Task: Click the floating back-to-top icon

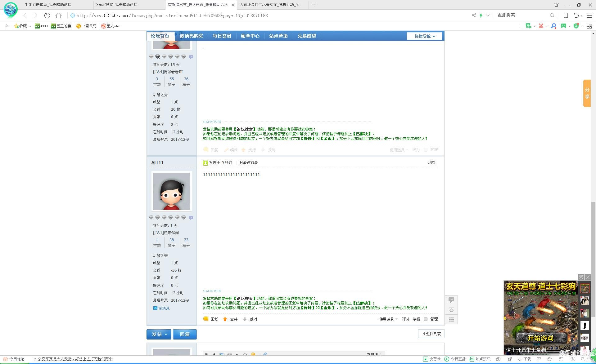Action: click(451, 310)
